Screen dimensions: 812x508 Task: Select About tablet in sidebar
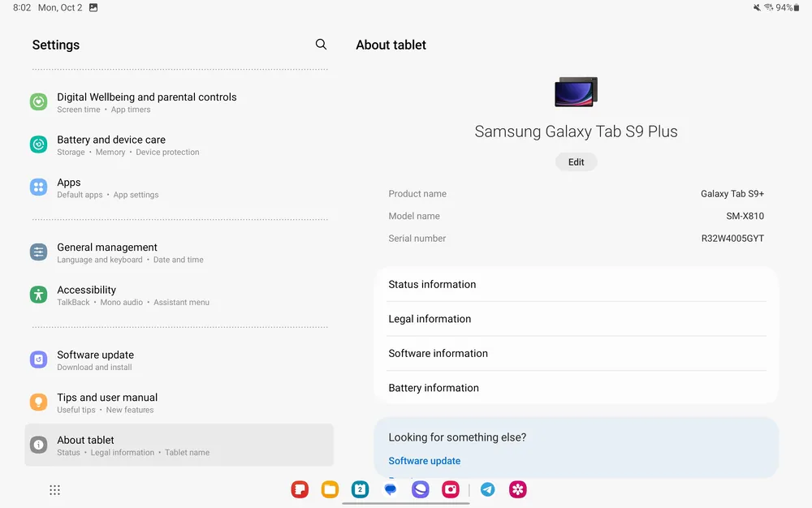(x=179, y=445)
